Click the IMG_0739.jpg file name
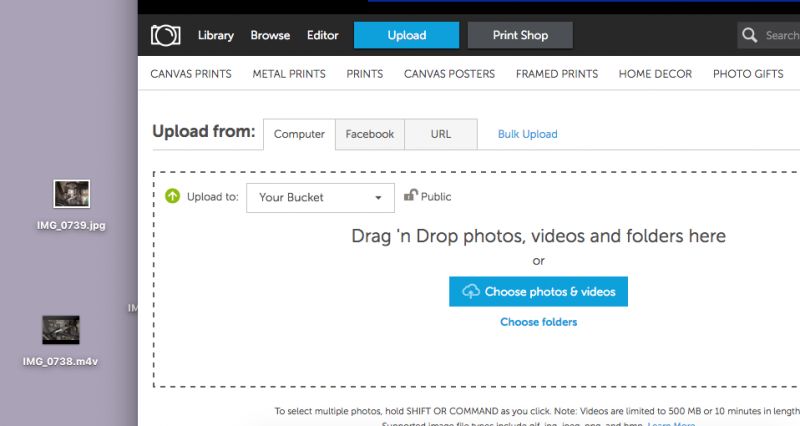This screenshot has width=800, height=426. coord(71,225)
